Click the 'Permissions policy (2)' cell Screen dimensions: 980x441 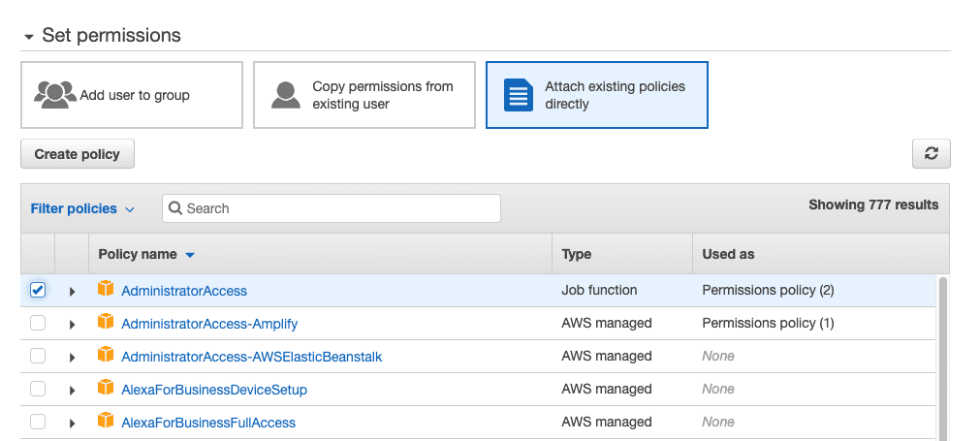coord(768,290)
